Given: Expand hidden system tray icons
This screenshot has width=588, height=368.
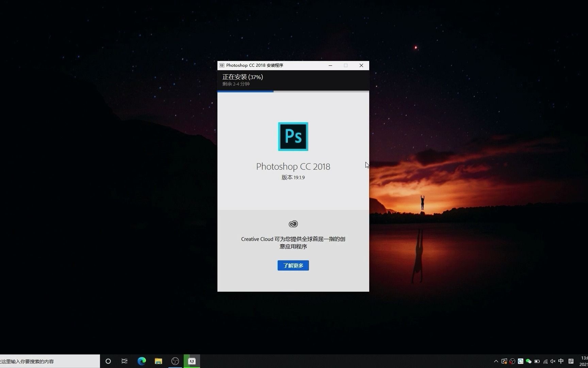Looking at the screenshot, I should point(496,361).
